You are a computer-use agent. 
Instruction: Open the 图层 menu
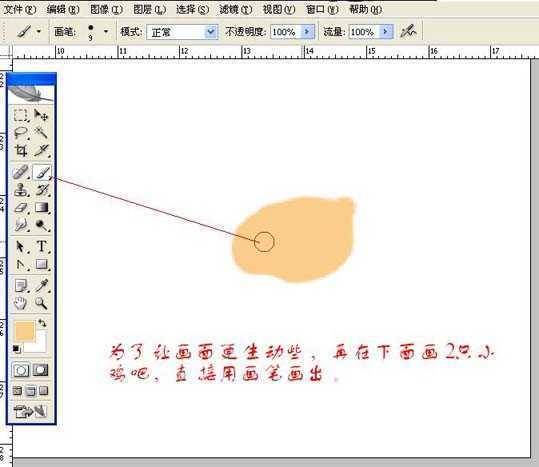pyautogui.click(x=150, y=9)
